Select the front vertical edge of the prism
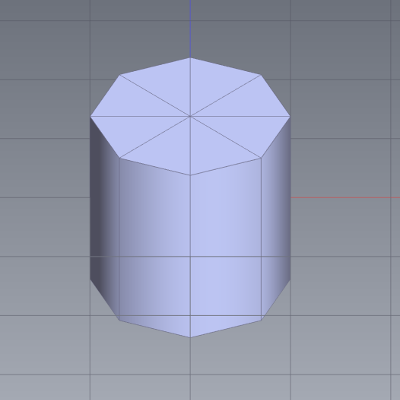 (x=190, y=256)
